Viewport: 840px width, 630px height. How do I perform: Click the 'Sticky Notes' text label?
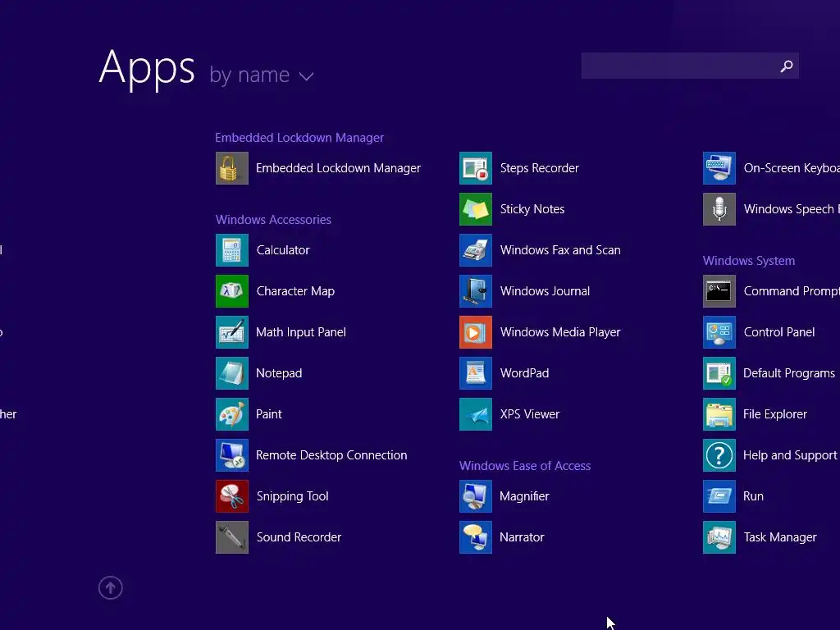pyautogui.click(x=532, y=209)
